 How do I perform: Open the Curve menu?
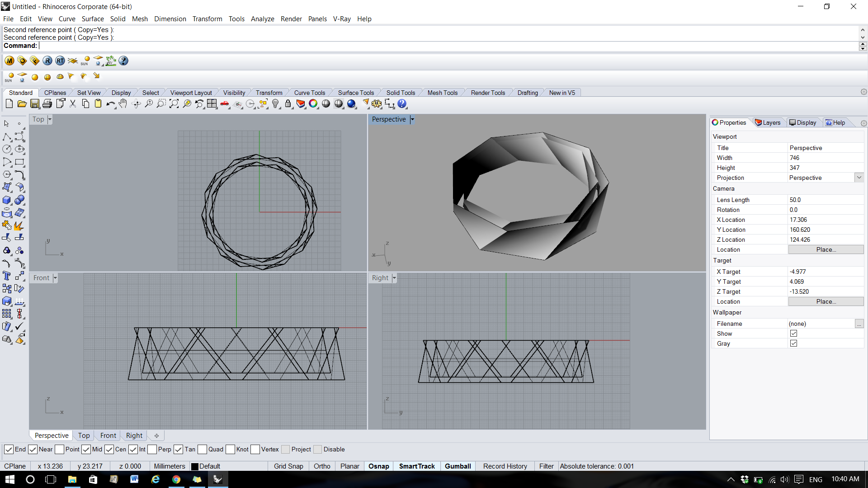[67, 19]
